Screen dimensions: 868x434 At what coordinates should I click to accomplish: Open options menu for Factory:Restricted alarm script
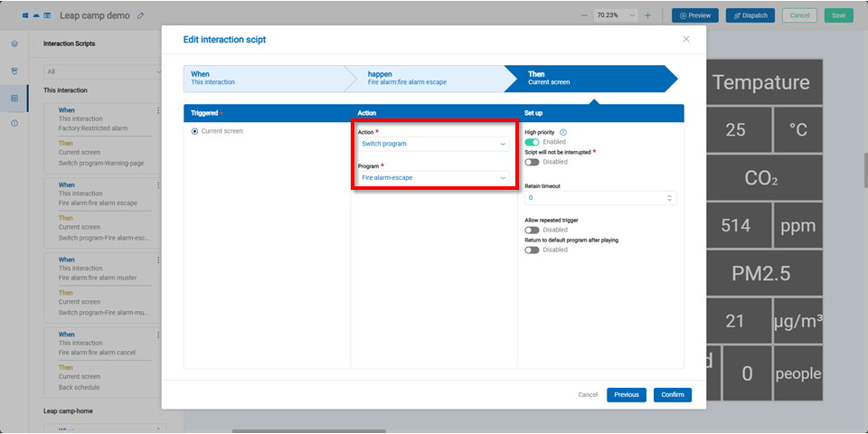click(158, 109)
